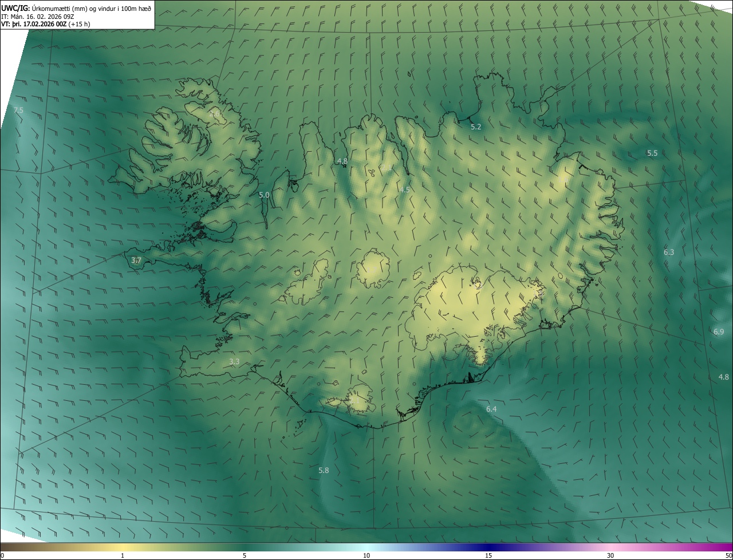Click the 3.7 value label on the map
The width and height of the screenshot is (733, 560).
136,260
